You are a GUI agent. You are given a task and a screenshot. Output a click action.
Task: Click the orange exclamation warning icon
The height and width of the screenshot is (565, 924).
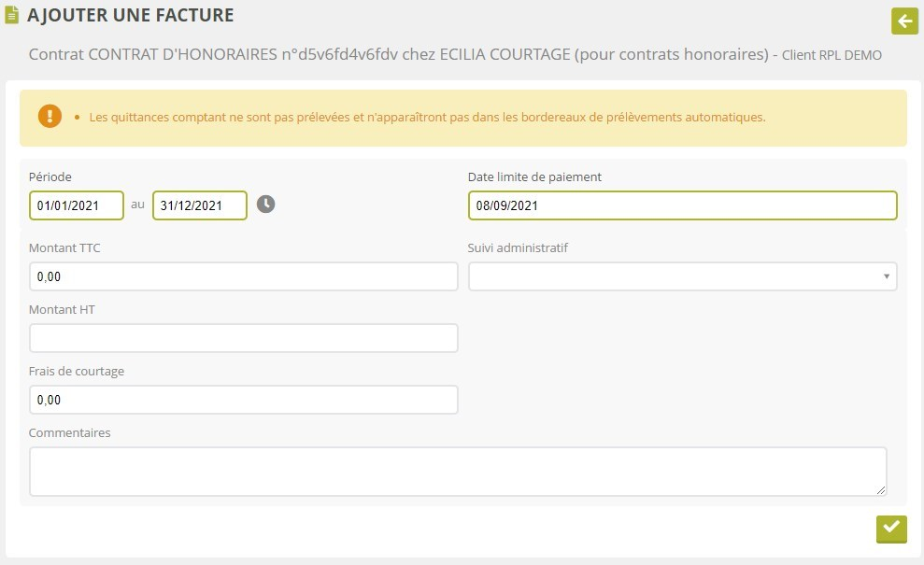tap(50, 117)
